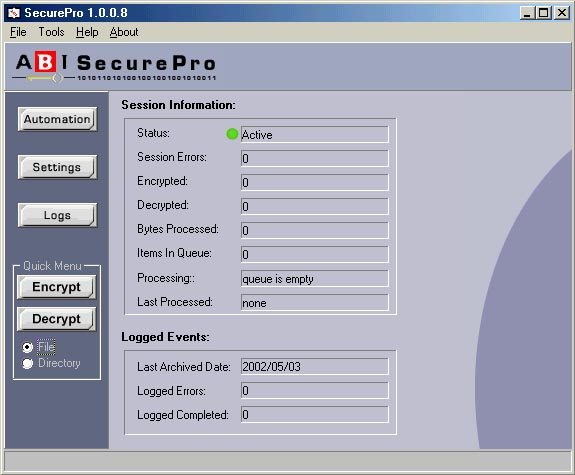Viewport: 575px width, 475px height.
Task: Click the Items In Queue field
Action: [x=315, y=255]
